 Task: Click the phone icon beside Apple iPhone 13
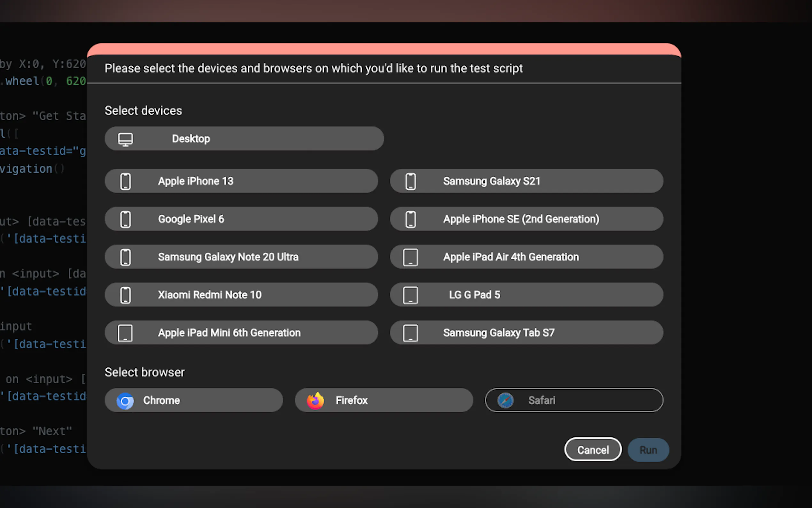point(126,181)
